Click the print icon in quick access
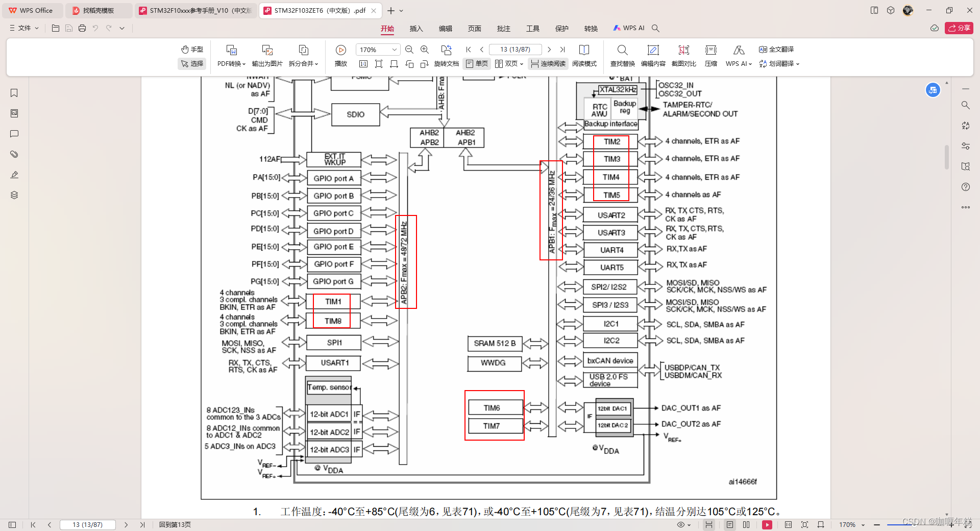Image resolution: width=980 pixels, height=531 pixels. (x=82, y=28)
